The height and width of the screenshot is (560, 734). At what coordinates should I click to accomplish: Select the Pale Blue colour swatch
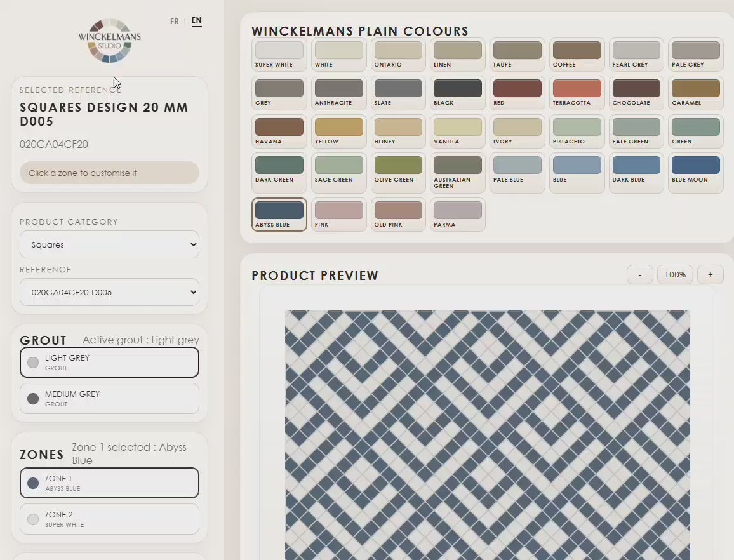[517, 173]
